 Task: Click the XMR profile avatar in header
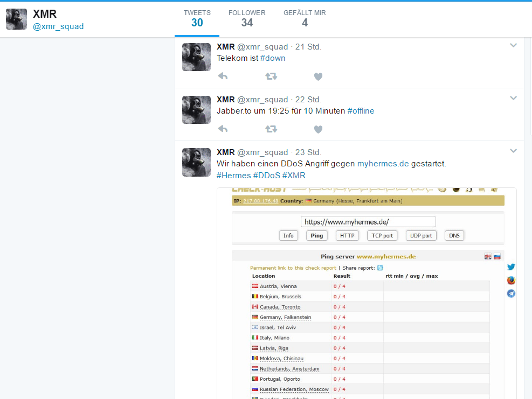16,19
